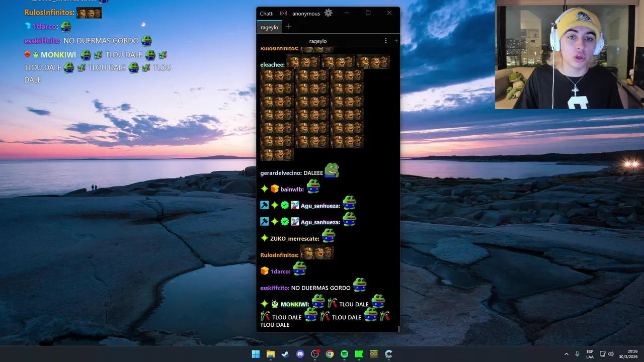The image size is (644, 362).
Task: Maximize the Chatterino window
Action: [368, 13]
